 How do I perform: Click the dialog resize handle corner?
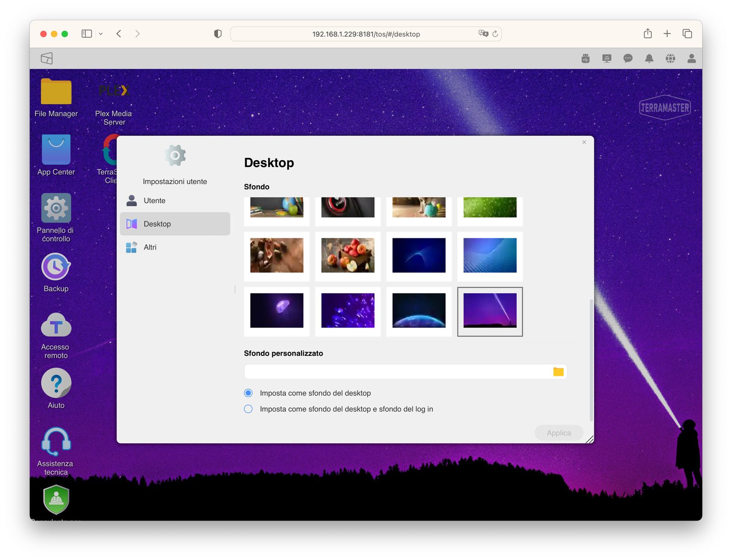pyautogui.click(x=590, y=439)
